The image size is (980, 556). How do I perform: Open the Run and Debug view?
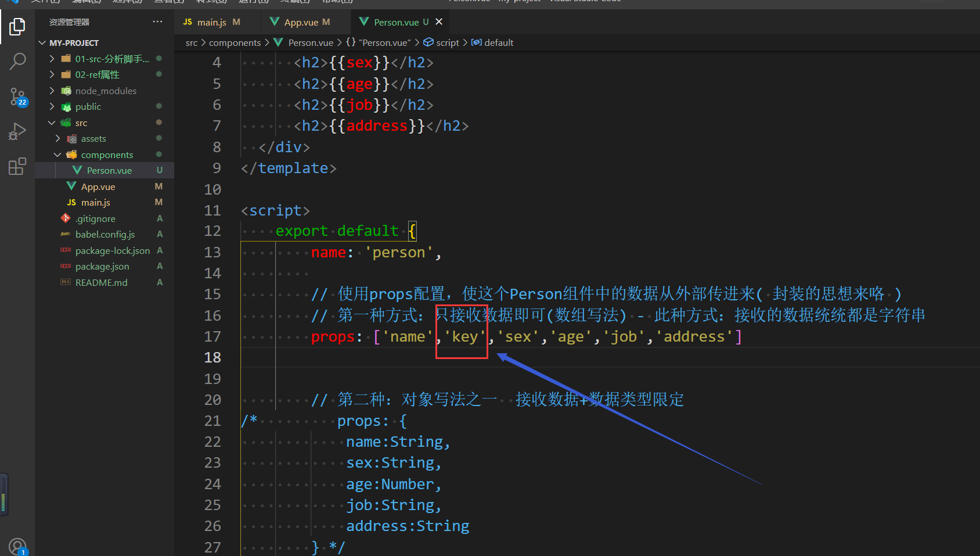[x=17, y=132]
